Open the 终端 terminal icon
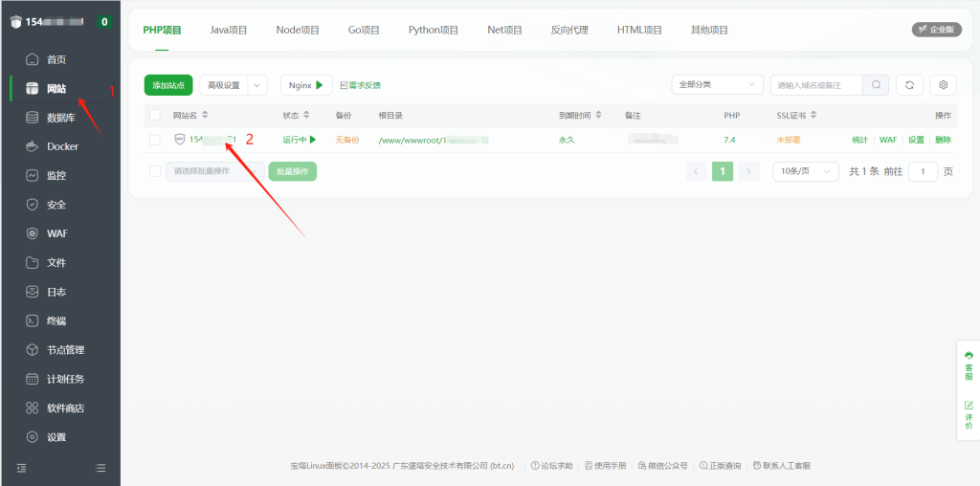This screenshot has height=486, width=980. pyautogui.click(x=32, y=321)
